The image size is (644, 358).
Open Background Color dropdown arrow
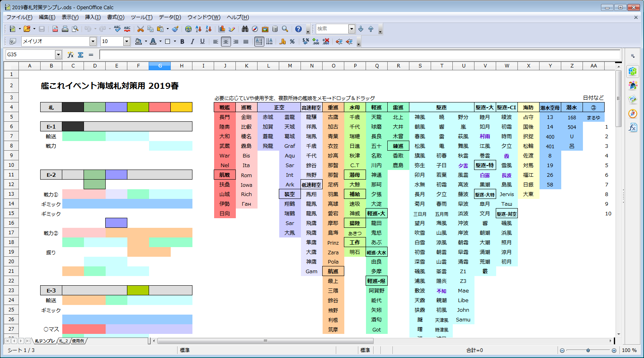pyautogui.click(x=146, y=41)
